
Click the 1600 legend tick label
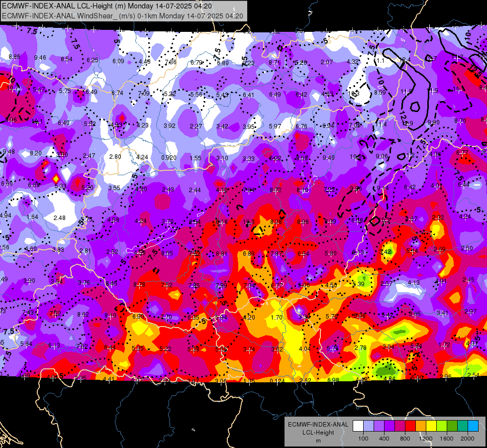coord(447,439)
